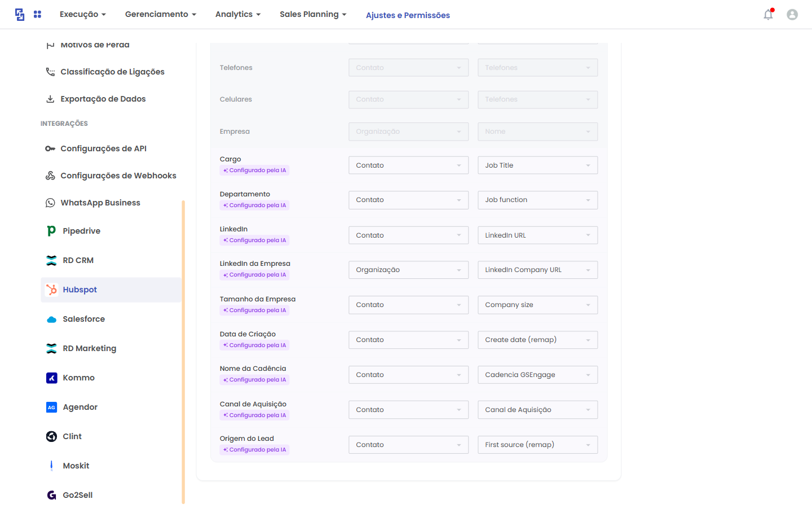Click the download icon for Exportação de Dados

point(50,99)
